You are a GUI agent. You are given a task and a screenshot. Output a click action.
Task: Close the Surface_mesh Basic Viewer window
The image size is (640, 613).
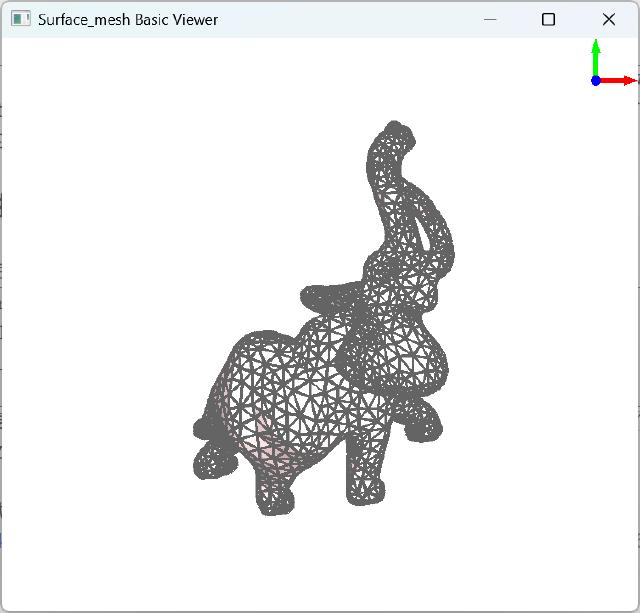coord(609,19)
